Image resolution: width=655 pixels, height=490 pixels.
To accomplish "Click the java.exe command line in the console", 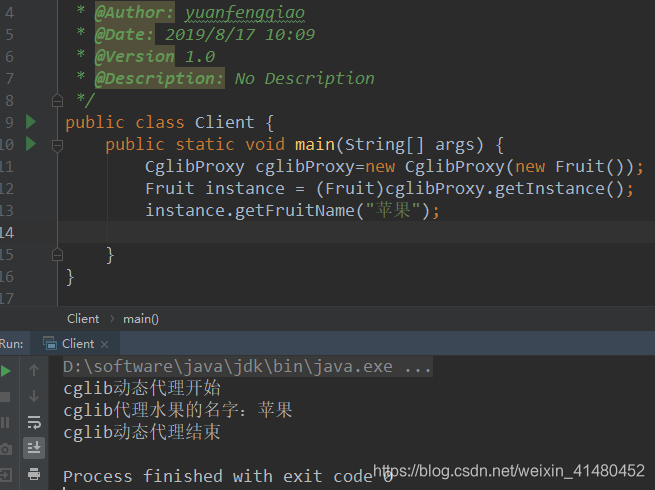I will click(x=247, y=367).
